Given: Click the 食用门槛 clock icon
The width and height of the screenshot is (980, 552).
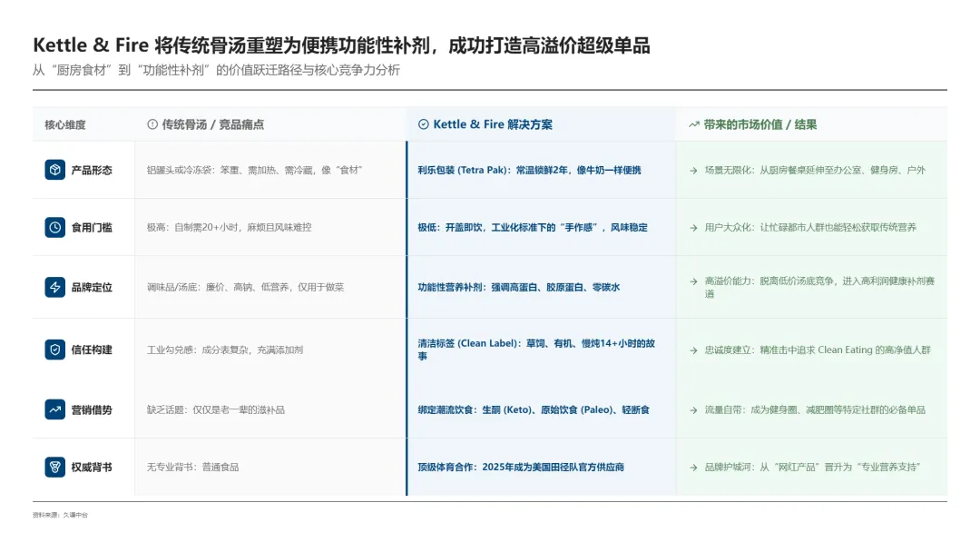Looking at the screenshot, I should pos(54,228).
